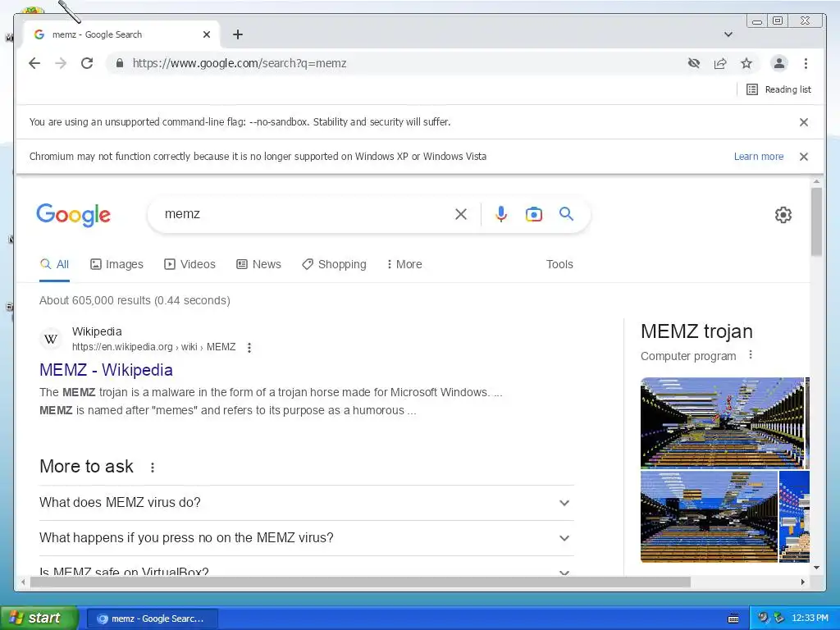Click the forward navigation arrow
The height and width of the screenshot is (630, 840).
[61, 63]
